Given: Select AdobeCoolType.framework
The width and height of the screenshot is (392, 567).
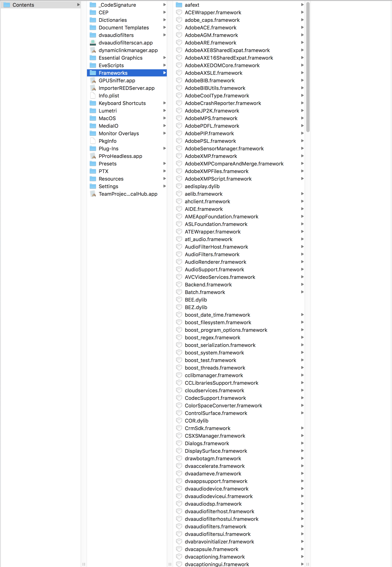Looking at the screenshot, I should point(239,96).
